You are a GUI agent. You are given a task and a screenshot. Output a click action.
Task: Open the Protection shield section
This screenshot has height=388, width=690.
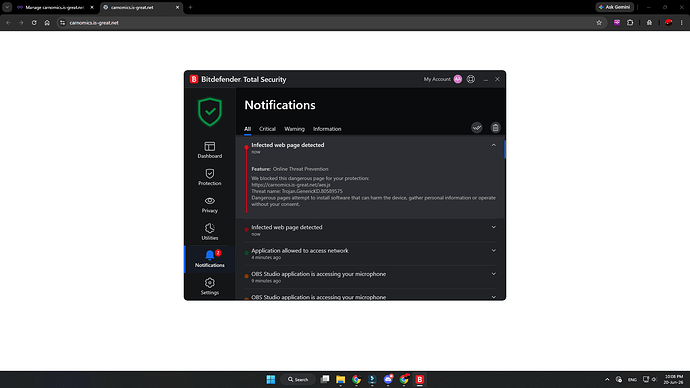[x=209, y=177]
